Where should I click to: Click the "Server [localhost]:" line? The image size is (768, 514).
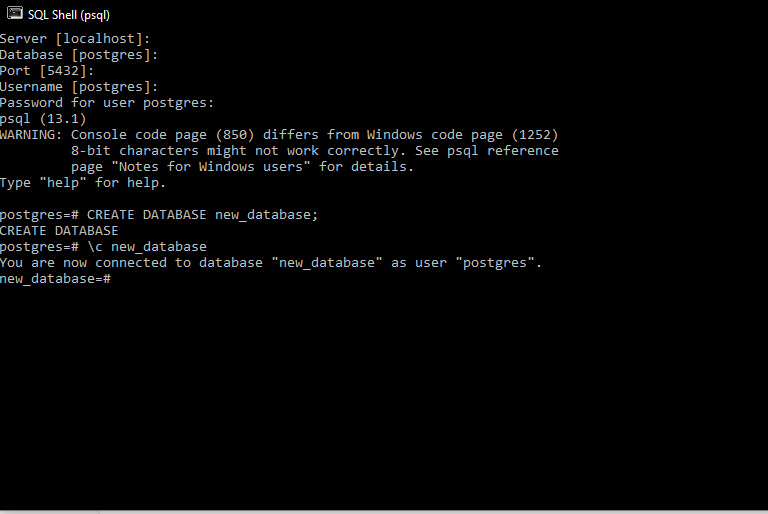pos(75,39)
